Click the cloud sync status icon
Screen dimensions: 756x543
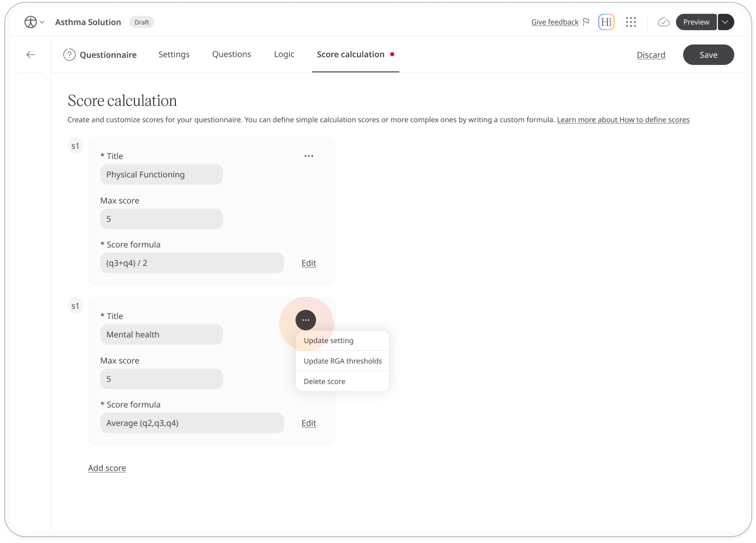(663, 22)
